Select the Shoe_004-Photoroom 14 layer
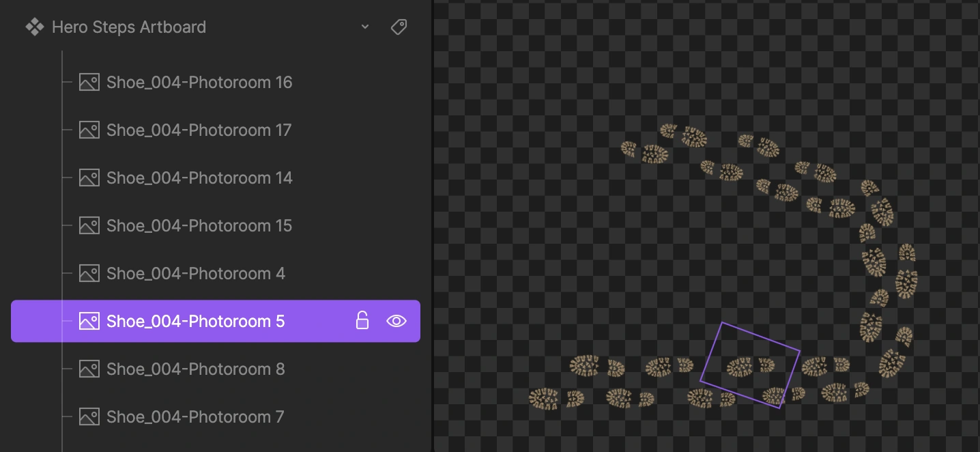 pyautogui.click(x=199, y=178)
